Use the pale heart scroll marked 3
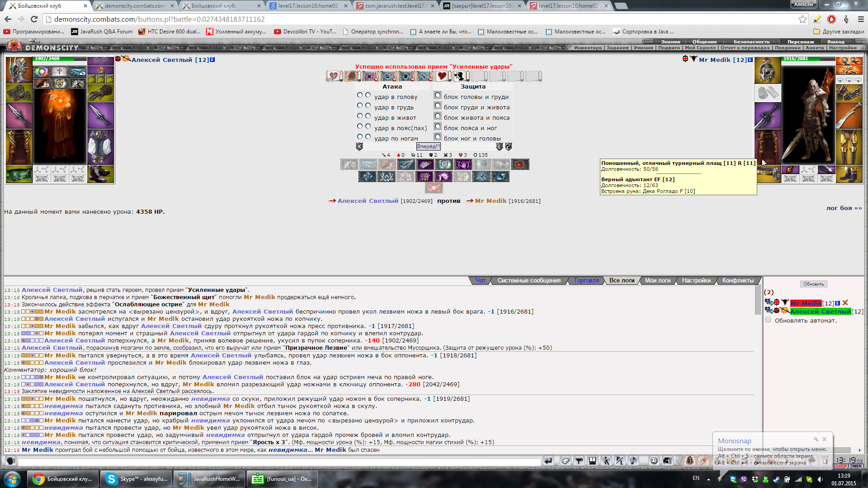Screen dimensions: 868x488 coord(334,76)
